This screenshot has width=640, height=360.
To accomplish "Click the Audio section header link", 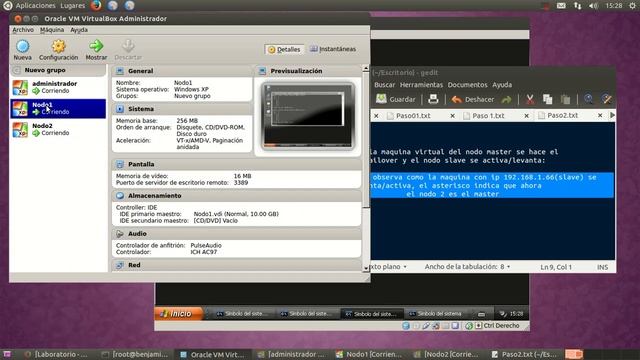I will (x=137, y=234).
